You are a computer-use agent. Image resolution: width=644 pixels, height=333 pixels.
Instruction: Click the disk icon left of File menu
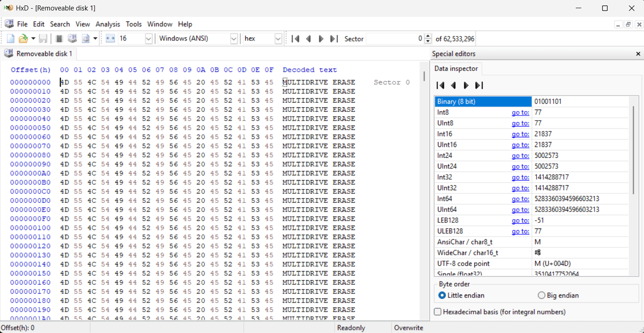tap(9, 24)
